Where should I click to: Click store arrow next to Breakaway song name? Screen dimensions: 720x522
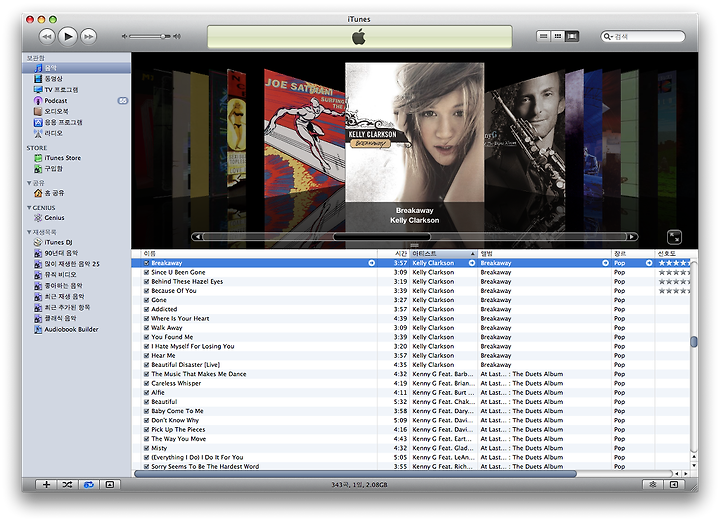point(371,263)
